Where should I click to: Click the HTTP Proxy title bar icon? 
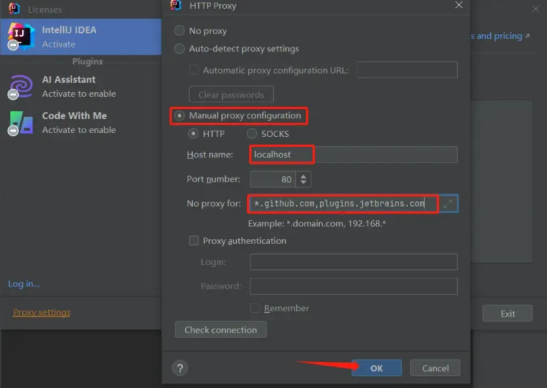click(175, 5)
